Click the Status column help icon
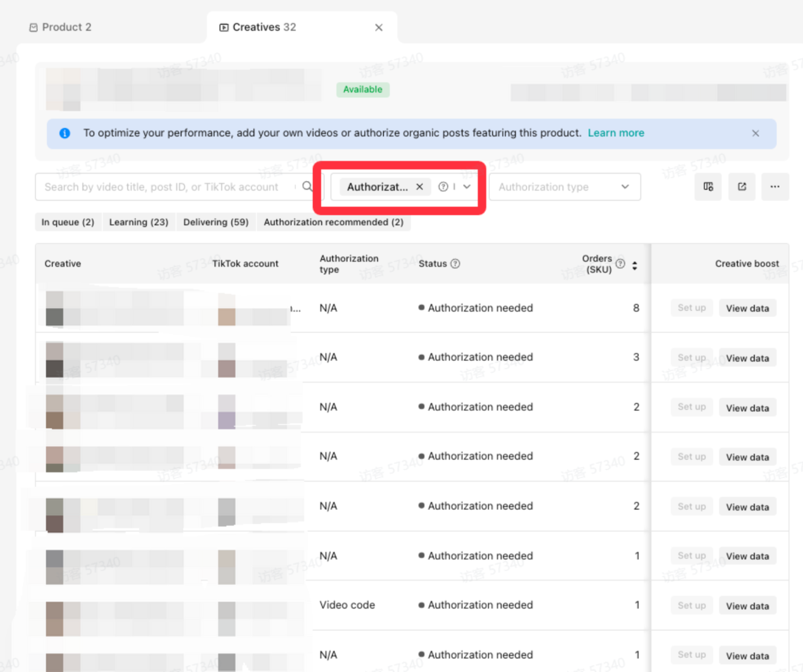 click(x=455, y=264)
